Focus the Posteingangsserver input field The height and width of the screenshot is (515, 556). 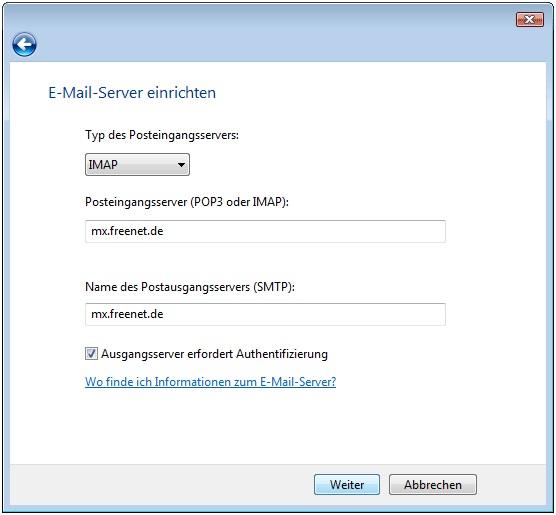265,231
